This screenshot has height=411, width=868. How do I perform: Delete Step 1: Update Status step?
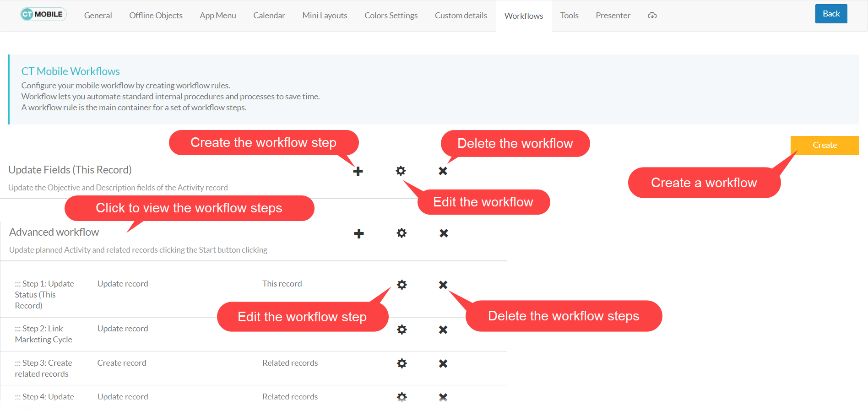pyautogui.click(x=443, y=285)
